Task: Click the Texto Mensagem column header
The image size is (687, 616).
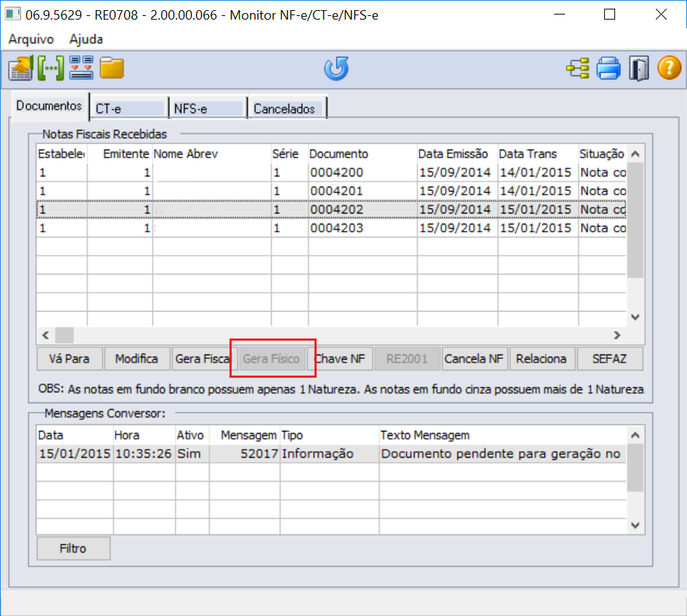Action: pos(503,435)
